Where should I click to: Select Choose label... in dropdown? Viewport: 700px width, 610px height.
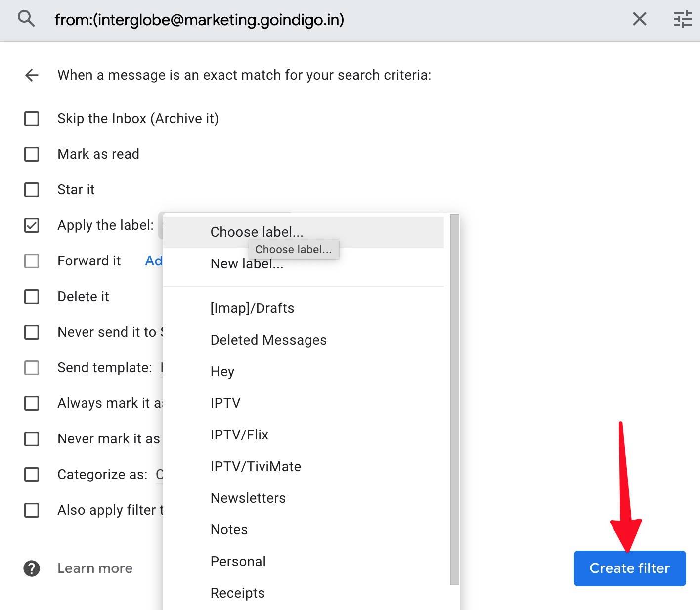pyautogui.click(x=257, y=232)
